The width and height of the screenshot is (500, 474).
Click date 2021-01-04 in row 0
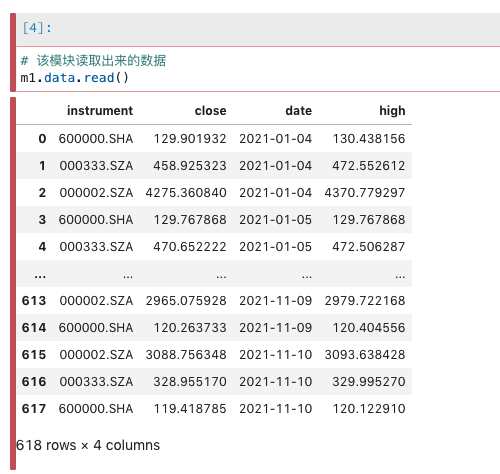276,139
